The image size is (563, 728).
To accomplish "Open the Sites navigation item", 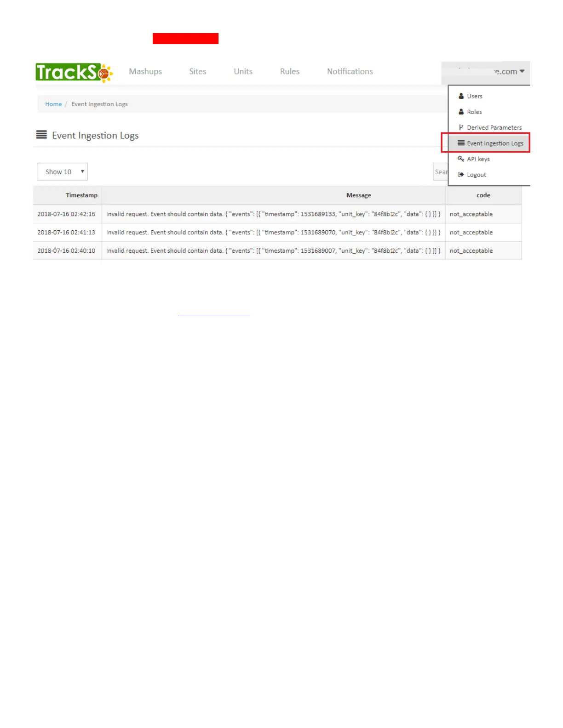I will pos(198,71).
